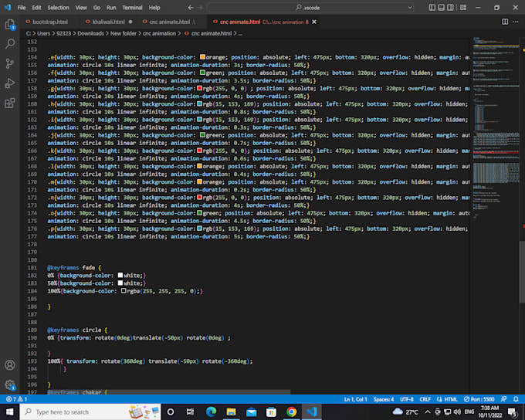This screenshot has height=420, width=525.
Task: Launch Chrome from the Windows taskbar
Action: tap(291, 412)
